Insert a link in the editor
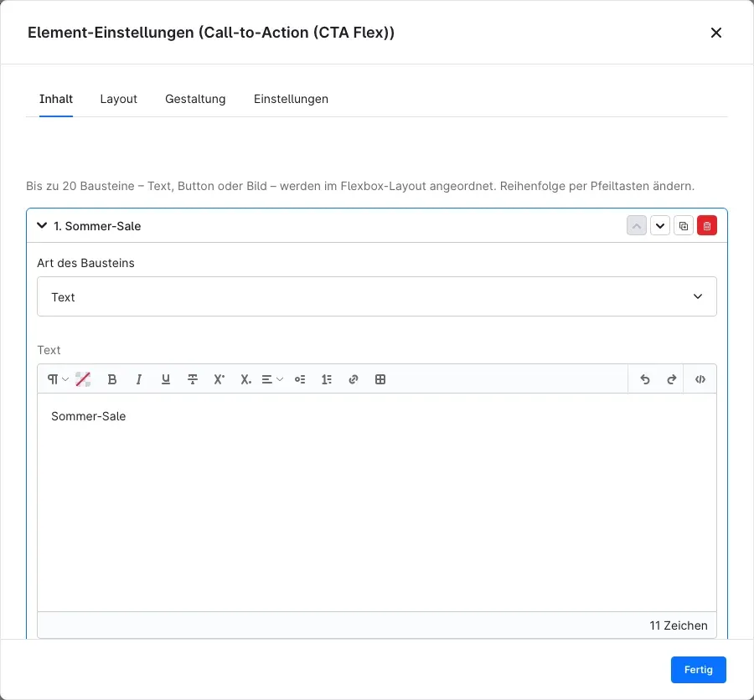Image resolution: width=754 pixels, height=700 pixels. coord(354,379)
